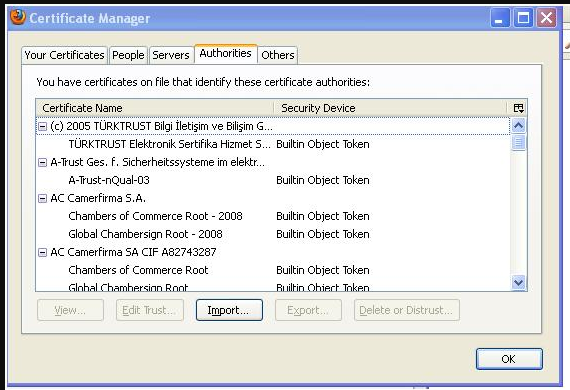Screen dimensions: 570x390
Task: Select Chambers of Commerce Root - 2008
Action: 155,216
